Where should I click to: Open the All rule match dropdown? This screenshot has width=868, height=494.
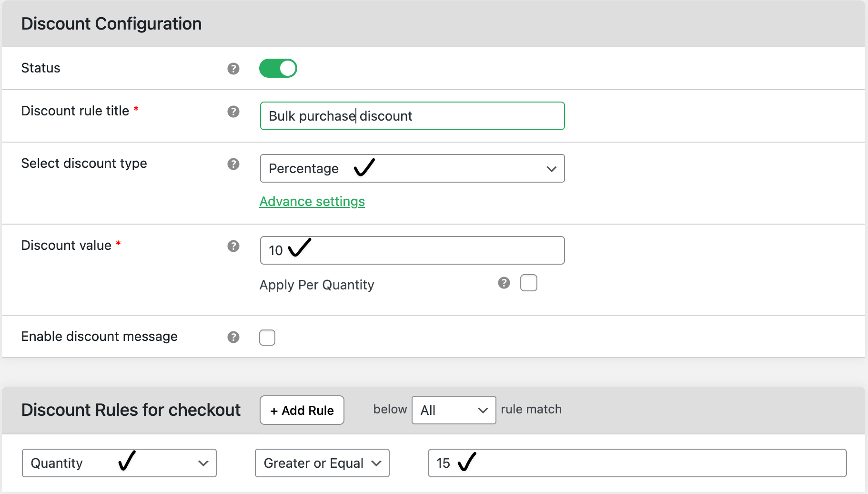[453, 410]
